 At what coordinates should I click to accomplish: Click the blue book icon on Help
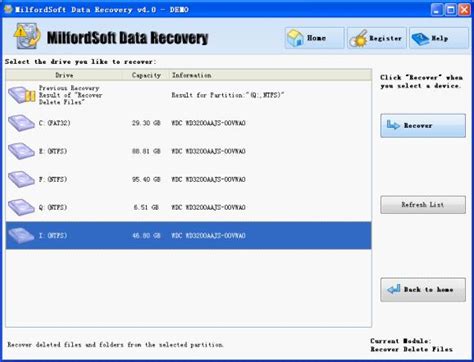click(420, 39)
